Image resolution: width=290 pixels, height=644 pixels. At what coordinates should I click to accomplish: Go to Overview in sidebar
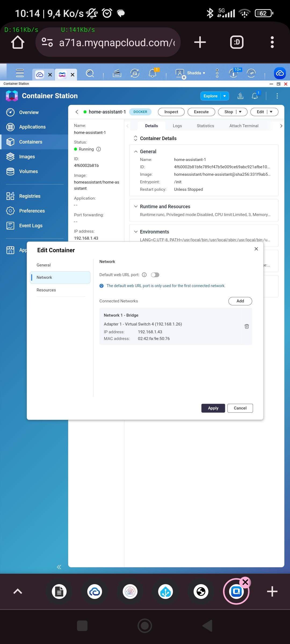pyautogui.click(x=34, y=112)
